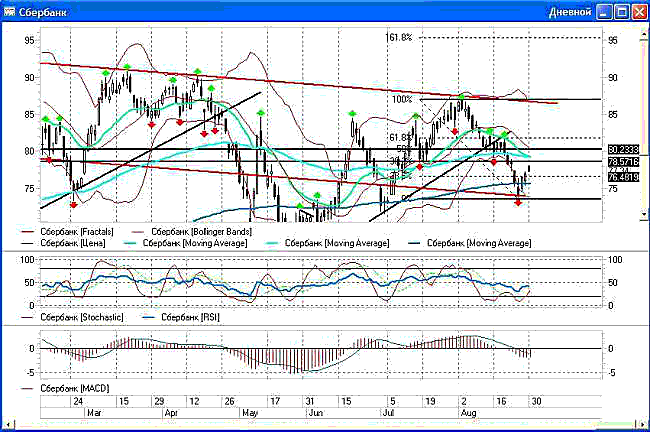Click the Сбербанк window title
This screenshot has width=650, height=432.
click(x=42, y=12)
